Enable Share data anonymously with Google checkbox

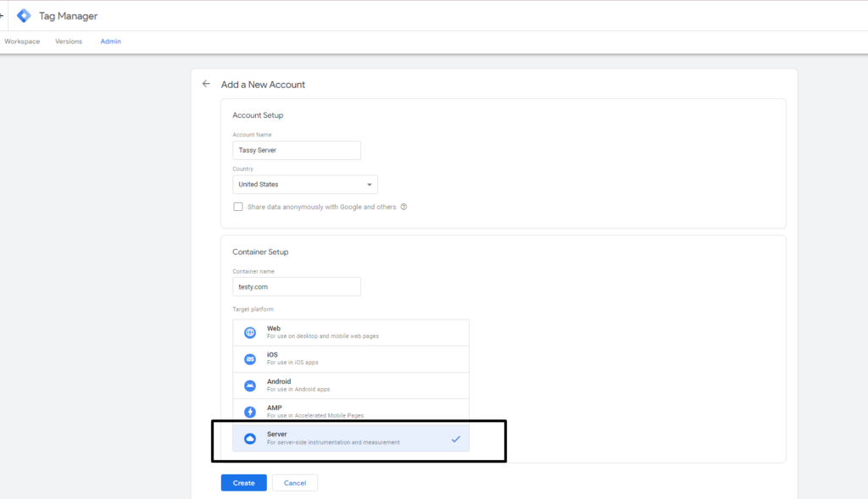tap(238, 207)
